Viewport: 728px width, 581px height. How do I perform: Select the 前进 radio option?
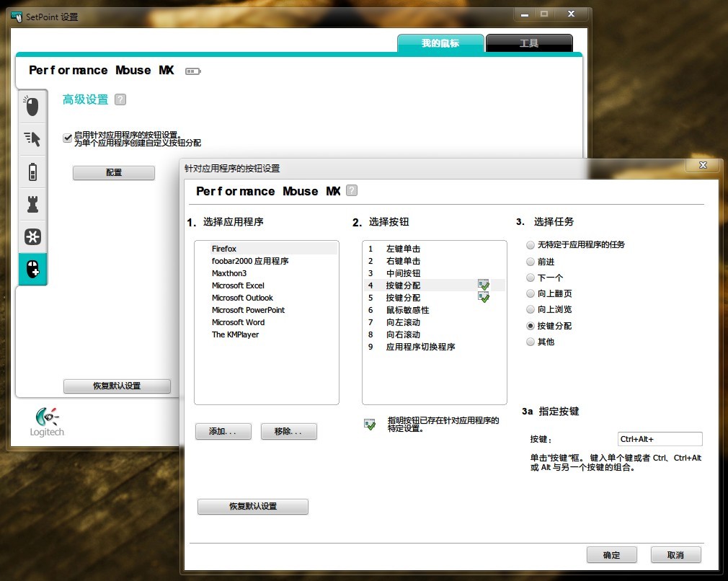click(531, 262)
